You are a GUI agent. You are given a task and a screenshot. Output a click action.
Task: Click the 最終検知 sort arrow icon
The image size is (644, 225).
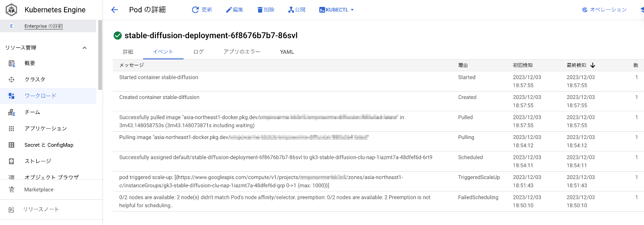pos(593,65)
